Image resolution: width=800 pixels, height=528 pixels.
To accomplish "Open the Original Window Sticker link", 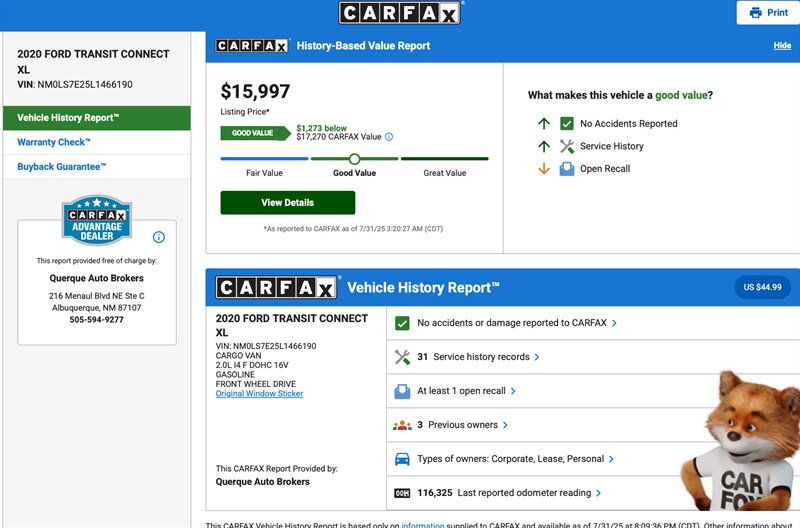I will click(259, 394).
